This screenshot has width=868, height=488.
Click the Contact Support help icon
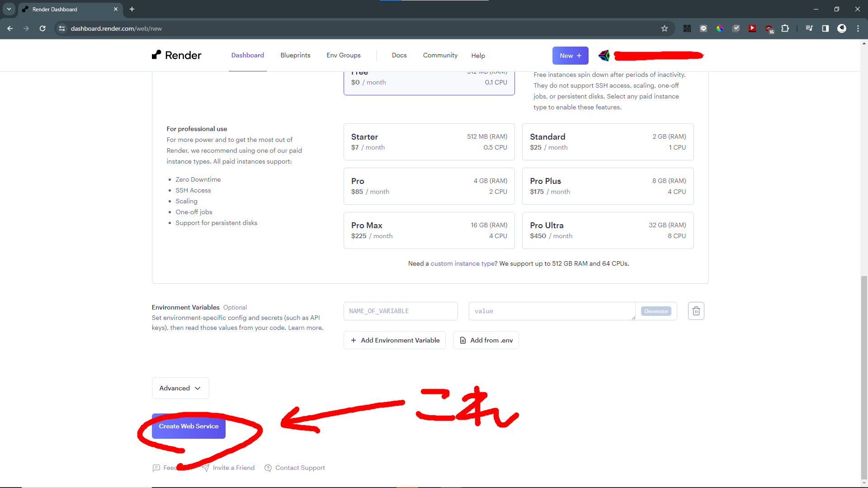pos(268,468)
